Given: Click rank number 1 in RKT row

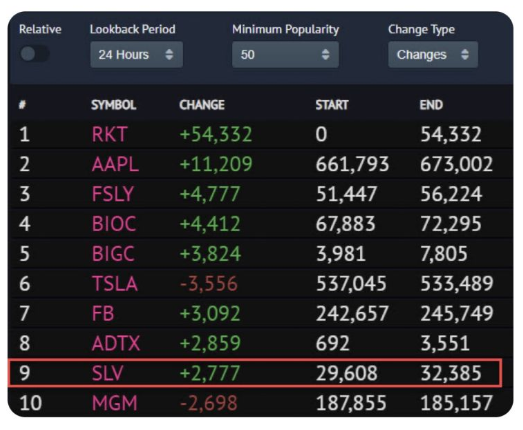Looking at the screenshot, I should coord(24,134).
